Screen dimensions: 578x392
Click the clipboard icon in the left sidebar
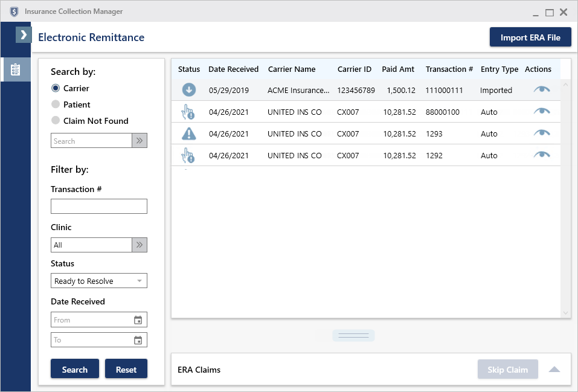[x=16, y=69]
